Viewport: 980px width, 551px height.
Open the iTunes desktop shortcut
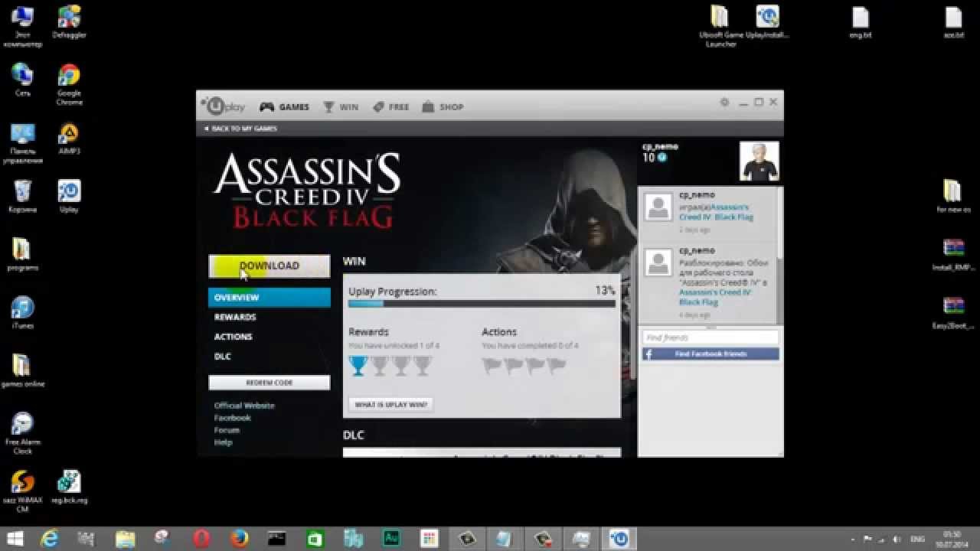[x=23, y=313]
